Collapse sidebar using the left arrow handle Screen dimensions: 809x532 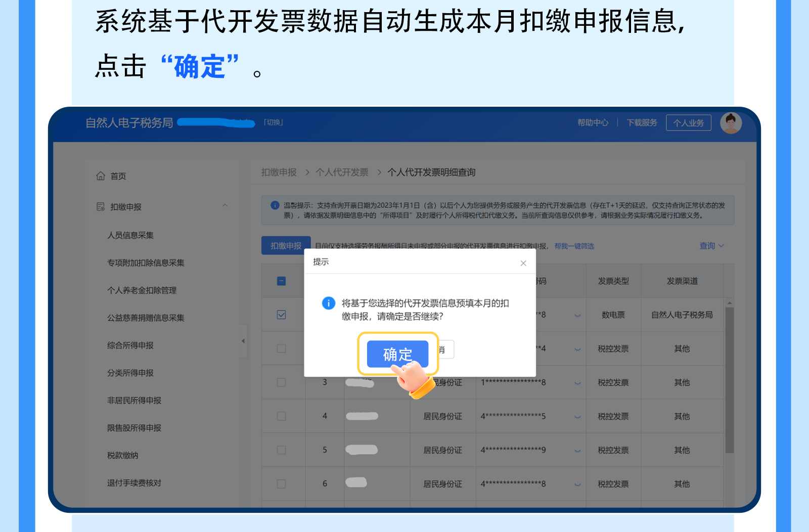243,341
